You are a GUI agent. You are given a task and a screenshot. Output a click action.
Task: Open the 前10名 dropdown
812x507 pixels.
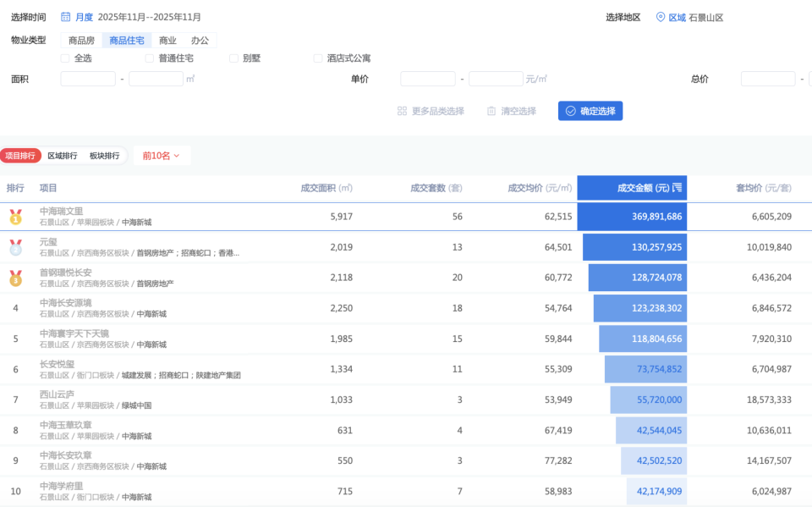point(161,156)
